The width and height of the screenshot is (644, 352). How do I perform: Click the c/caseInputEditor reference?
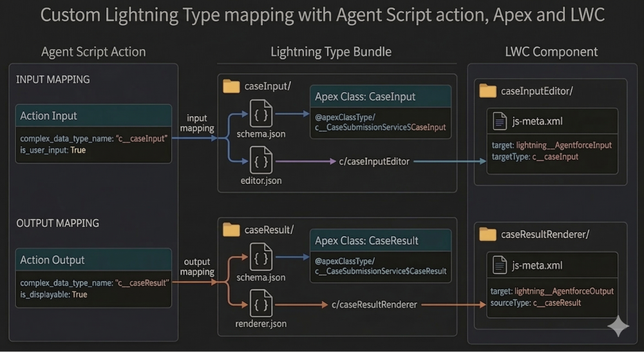[x=374, y=162]
